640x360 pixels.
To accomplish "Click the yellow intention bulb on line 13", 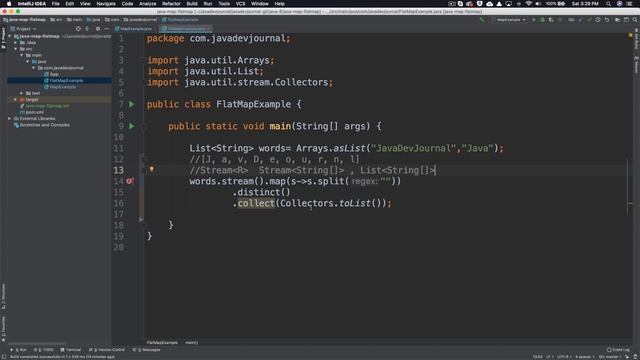I will (x=151, y=169).
